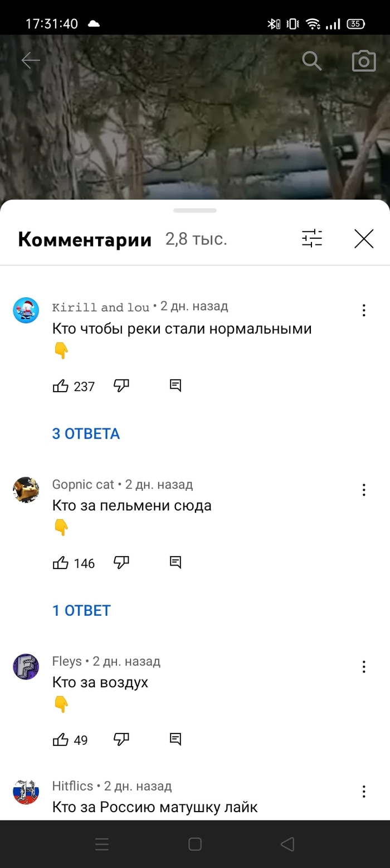
Task: Close the comments panel
Action: pos(364,239)
